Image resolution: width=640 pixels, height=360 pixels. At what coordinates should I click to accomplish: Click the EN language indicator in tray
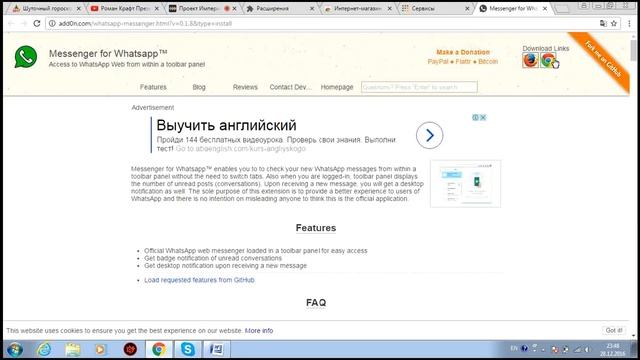pos(514,349)
